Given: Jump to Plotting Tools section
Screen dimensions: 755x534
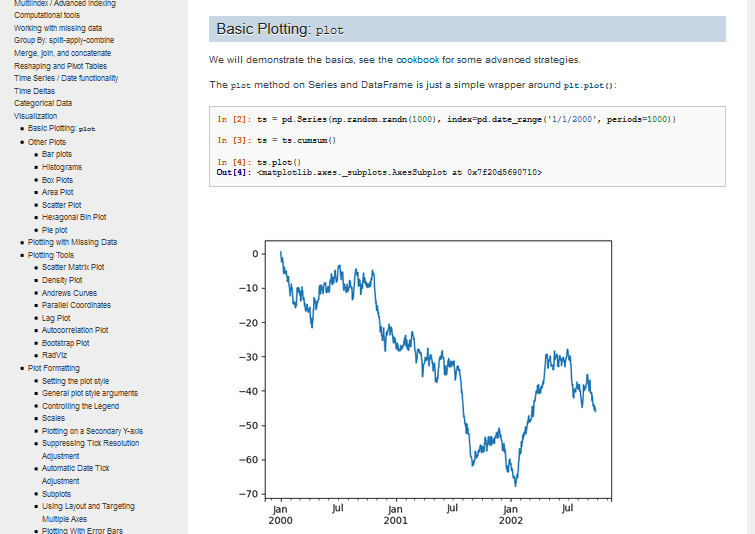Looking at the screenshot, I should click(51, 255).
